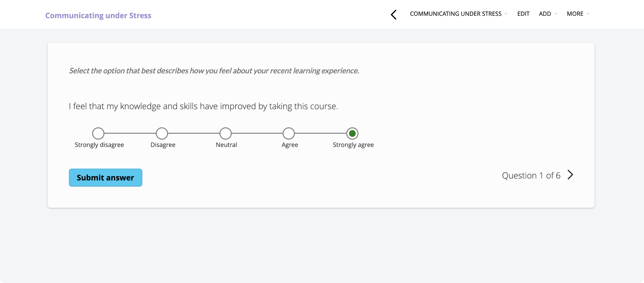Screen dimensions: 644x283
Task: Expand the Communicating Under Stress dropdown arrow
Action: (506, 14)
